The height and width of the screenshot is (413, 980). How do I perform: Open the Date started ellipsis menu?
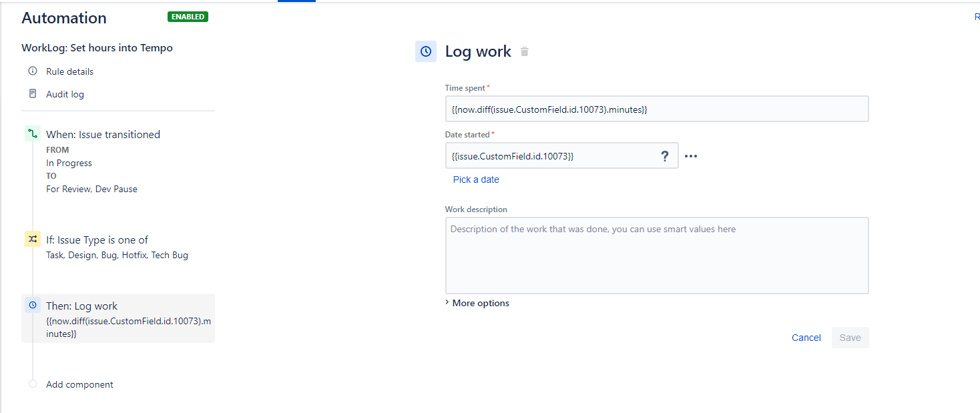pos(691,156)
